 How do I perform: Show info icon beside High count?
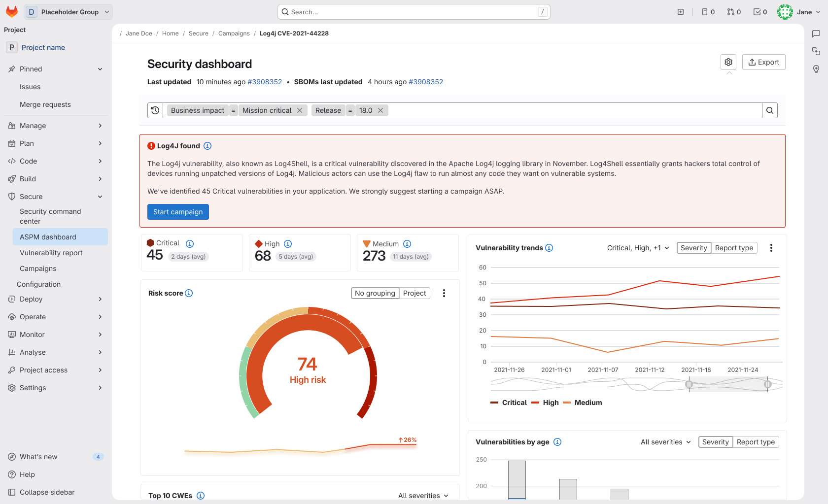[288, 244]
